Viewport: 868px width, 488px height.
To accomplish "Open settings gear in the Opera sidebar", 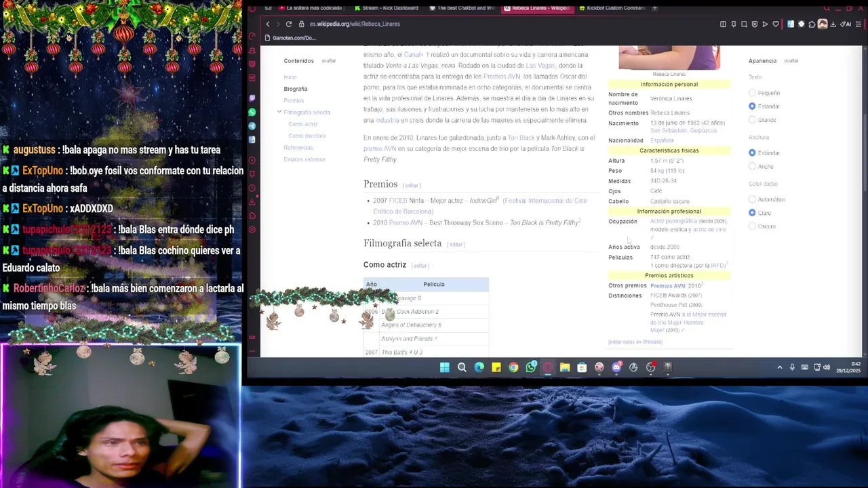I will tap(252, 230).
